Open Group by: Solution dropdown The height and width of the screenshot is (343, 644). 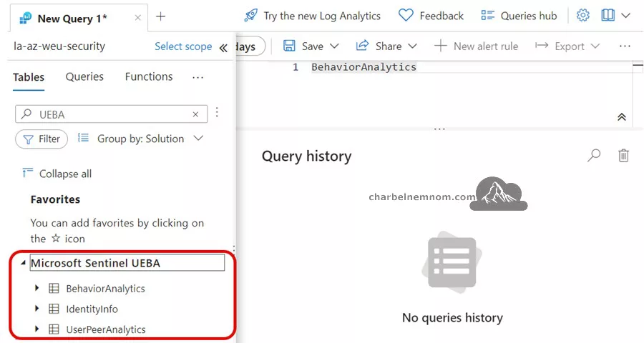140,139
